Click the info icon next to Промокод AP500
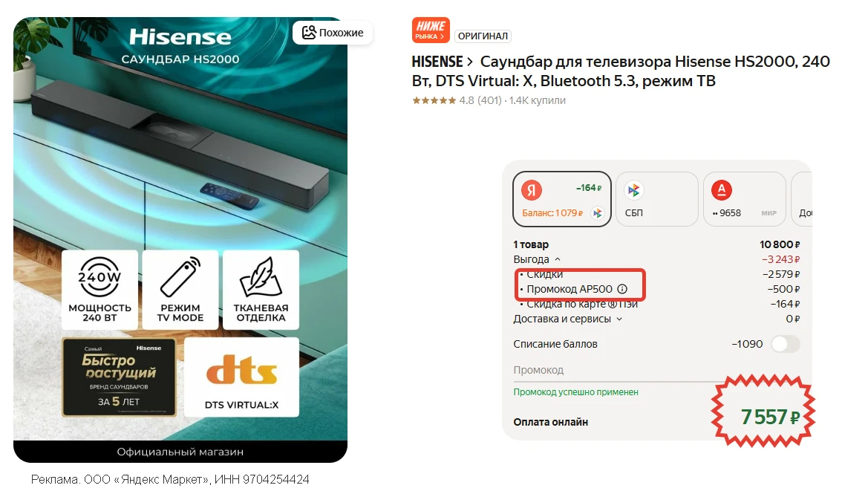Screen dimensions: 868x494 click(x=622, y=289)
